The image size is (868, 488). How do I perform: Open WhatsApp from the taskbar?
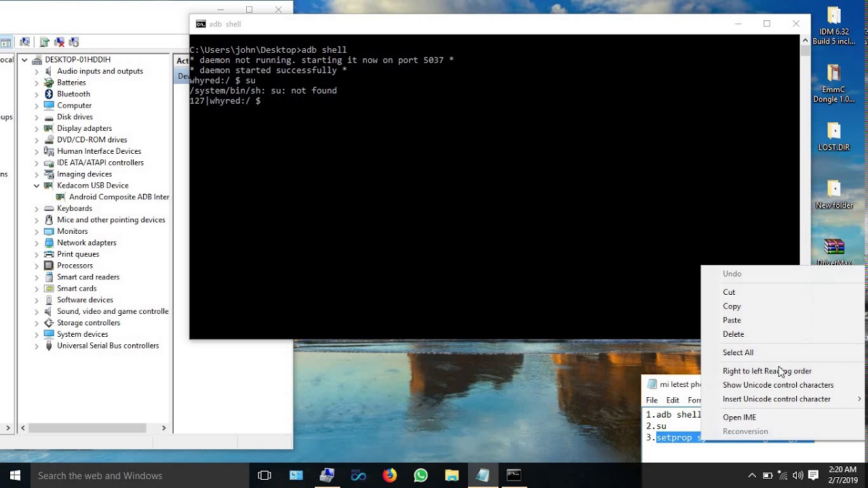point(420,476)
